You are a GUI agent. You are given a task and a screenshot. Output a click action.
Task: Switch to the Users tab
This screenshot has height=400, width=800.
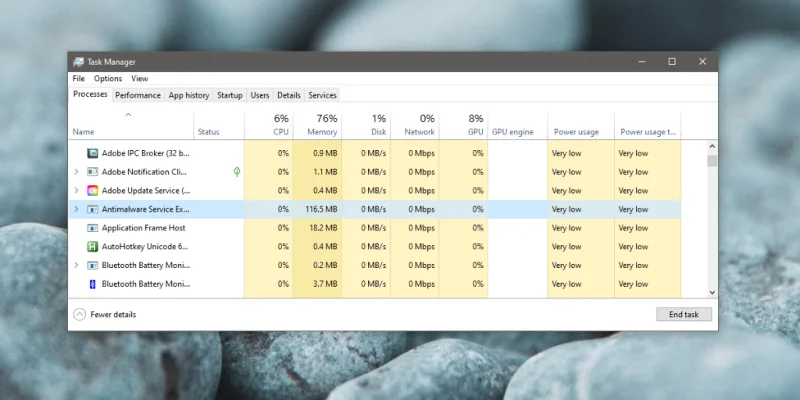(260, 95)
